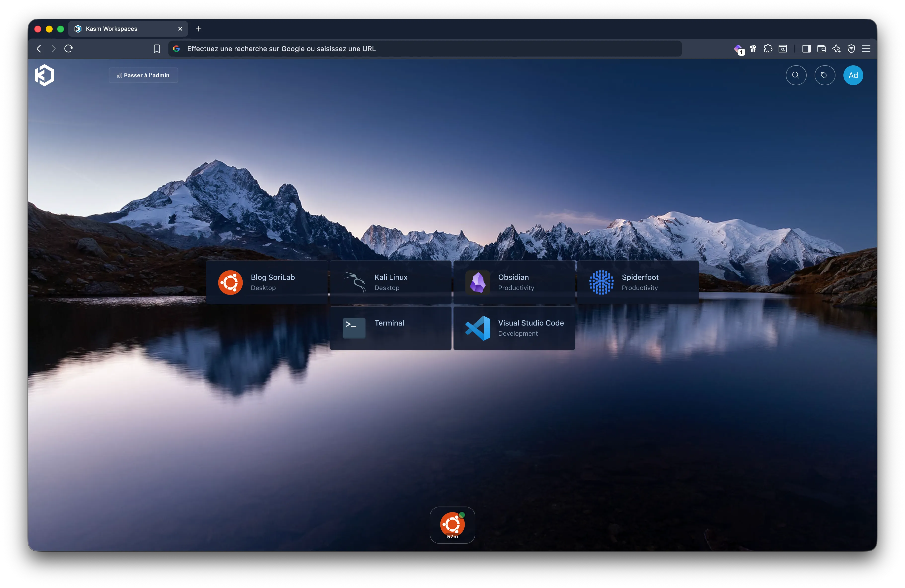Image resolution: width=905 pixels, height=588 pixels.
Task: Reload the current page
Action: pos(69,49)
